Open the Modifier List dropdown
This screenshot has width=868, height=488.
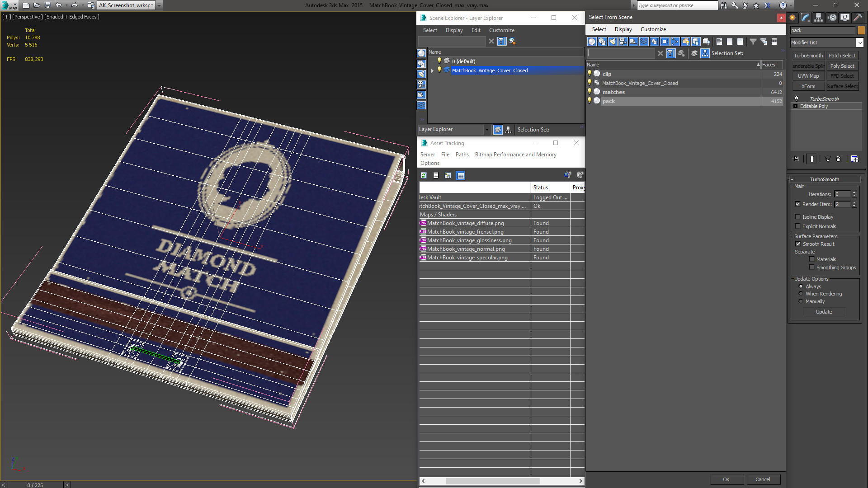tap(859, 42)
